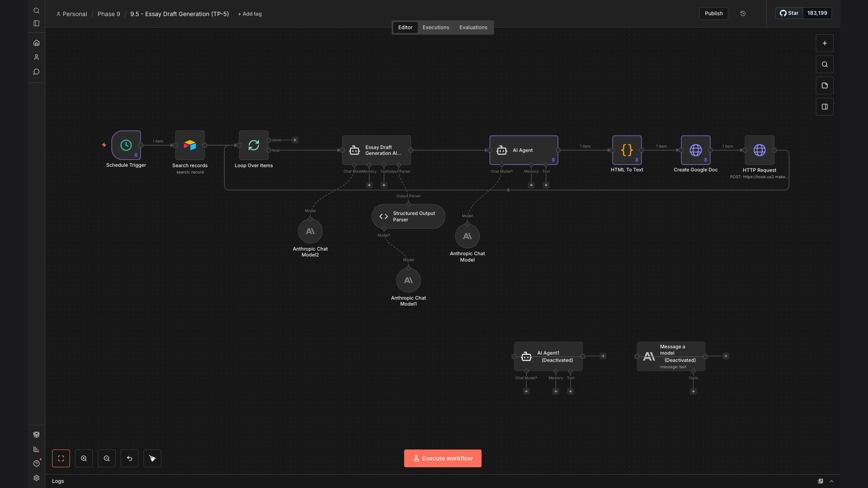Select the Essay Draft Generation AI node
The width and height of the screenshot is (868, 488).
376,150
